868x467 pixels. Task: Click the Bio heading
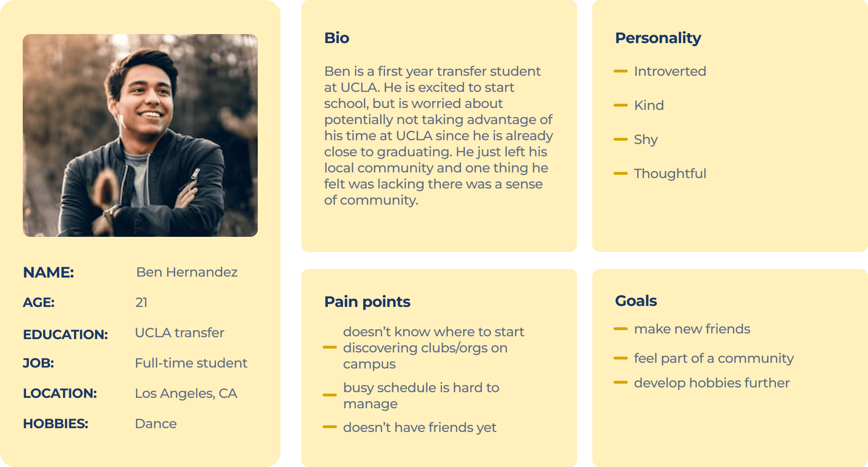pyautogui.click(x=336, y=38)
